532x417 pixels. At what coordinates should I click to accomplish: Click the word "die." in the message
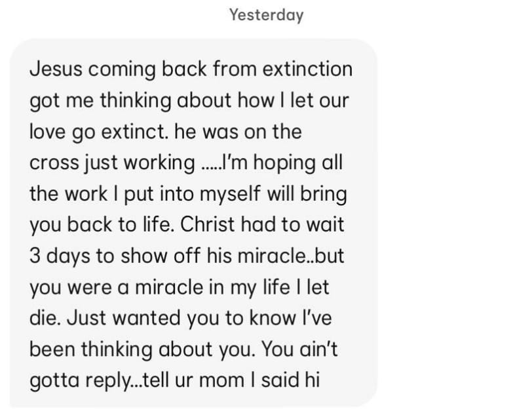pos(46,318)
